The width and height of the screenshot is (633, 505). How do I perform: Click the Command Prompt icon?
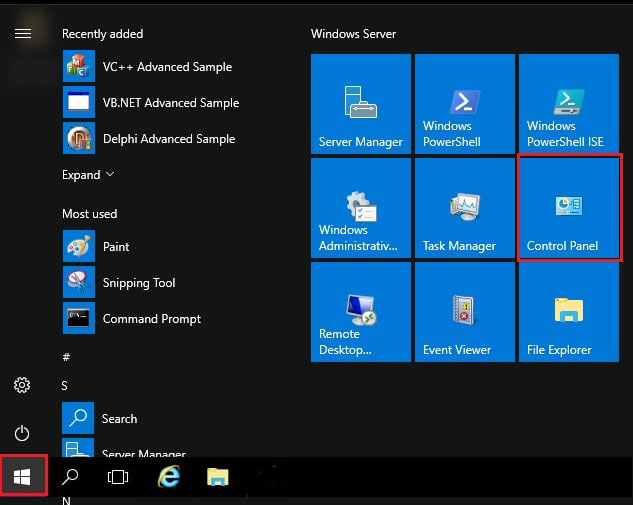click(x=79, y=318)
